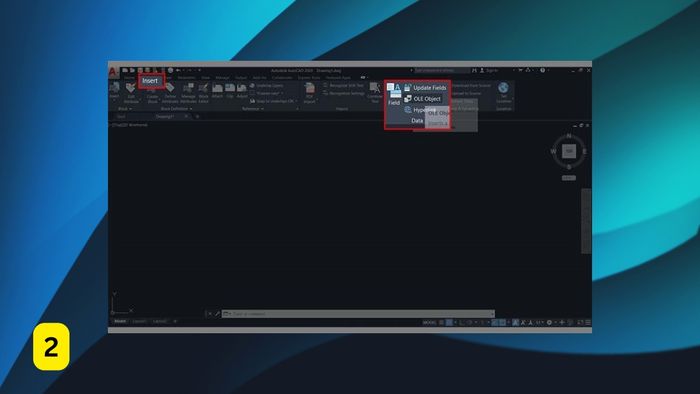Click Sign In in title bar

[x=489, y=71]
